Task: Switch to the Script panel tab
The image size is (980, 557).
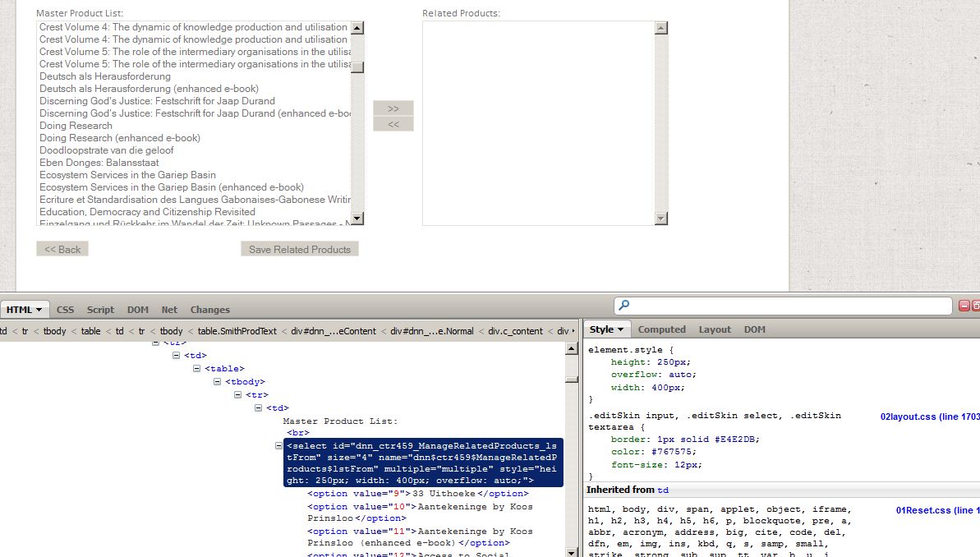Action: coord(100,310)
